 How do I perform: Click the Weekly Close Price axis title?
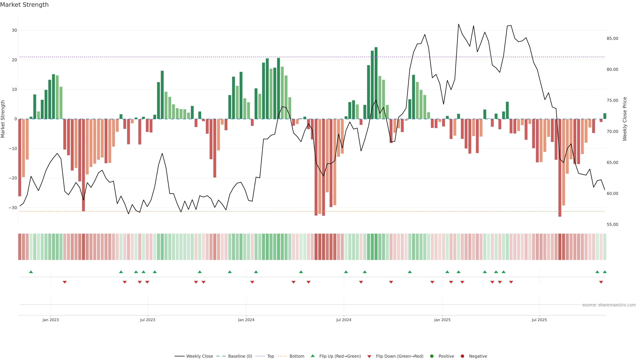pos(625,119)
